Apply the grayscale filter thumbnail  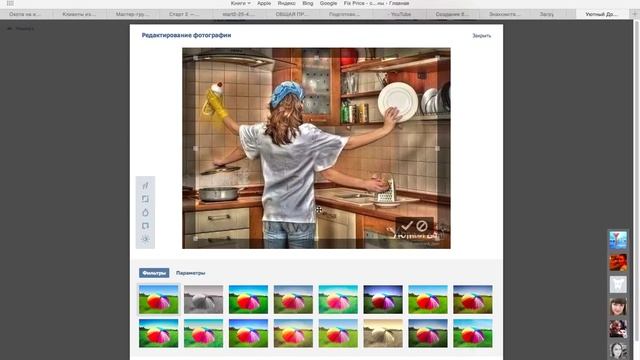(x=203, y=300)
